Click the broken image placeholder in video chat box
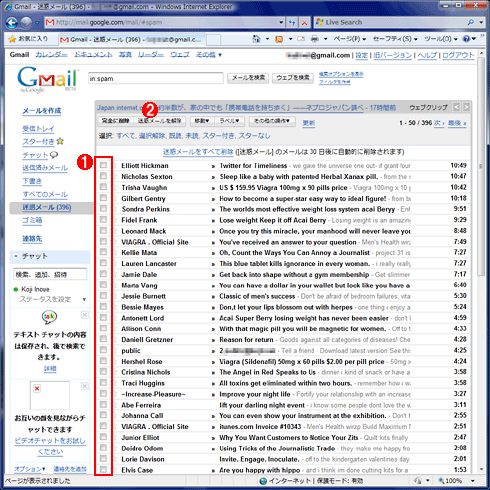The image size is (490, 490). click(50, 395)
